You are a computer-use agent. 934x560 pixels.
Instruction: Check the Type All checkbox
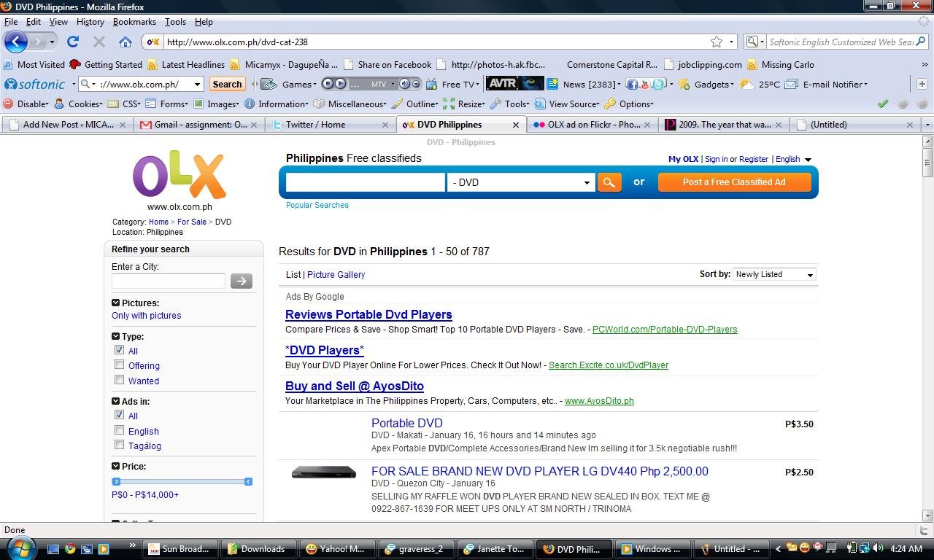pos(120,350)
